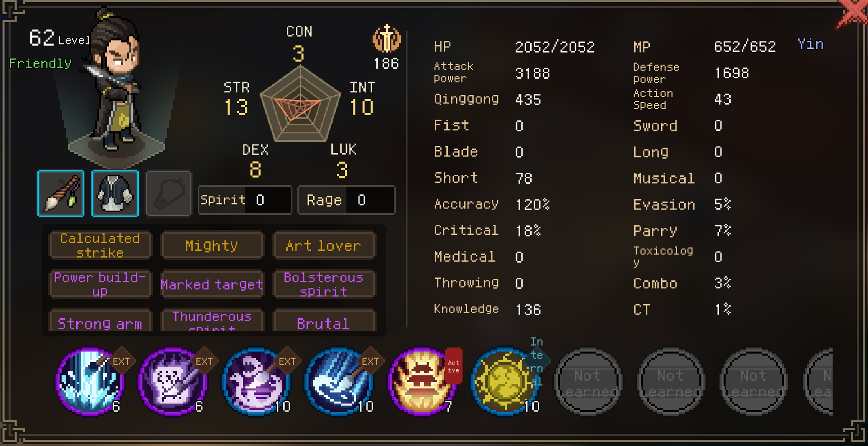
Task: Select the equipped brush weapon slot
Action: 61,193
